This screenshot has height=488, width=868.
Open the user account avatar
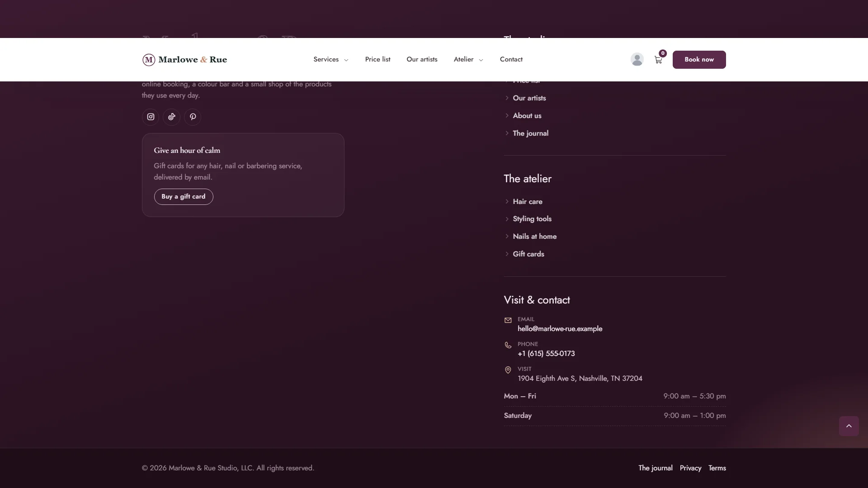coord(637,59)
